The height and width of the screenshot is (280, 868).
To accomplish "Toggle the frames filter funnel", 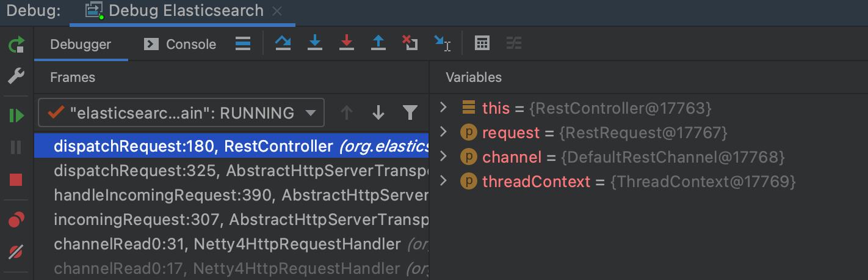I will pos(410,112).
